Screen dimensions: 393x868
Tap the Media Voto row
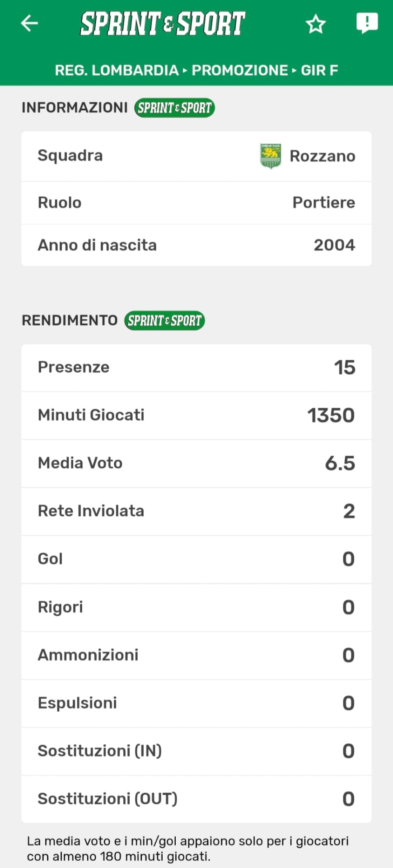(196, 463)
